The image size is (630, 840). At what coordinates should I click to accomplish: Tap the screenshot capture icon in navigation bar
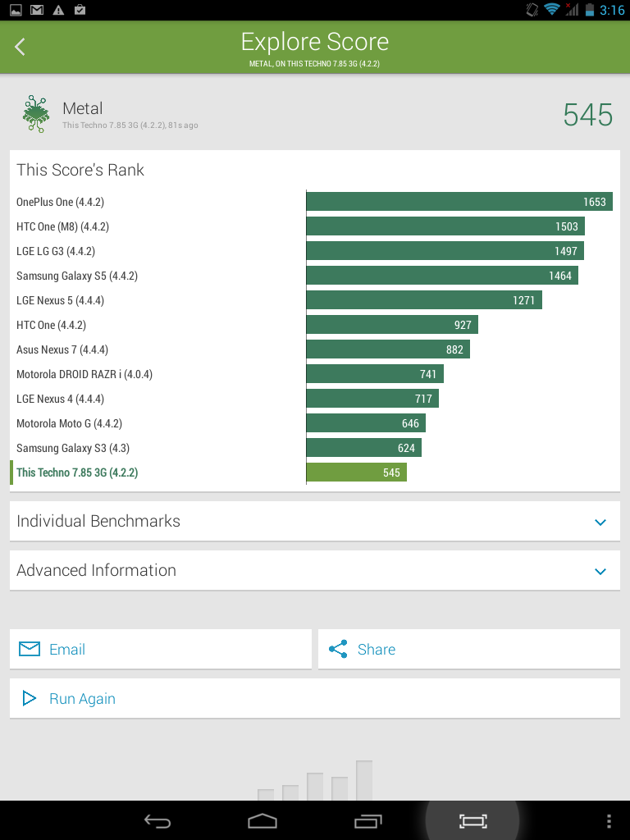473,820
